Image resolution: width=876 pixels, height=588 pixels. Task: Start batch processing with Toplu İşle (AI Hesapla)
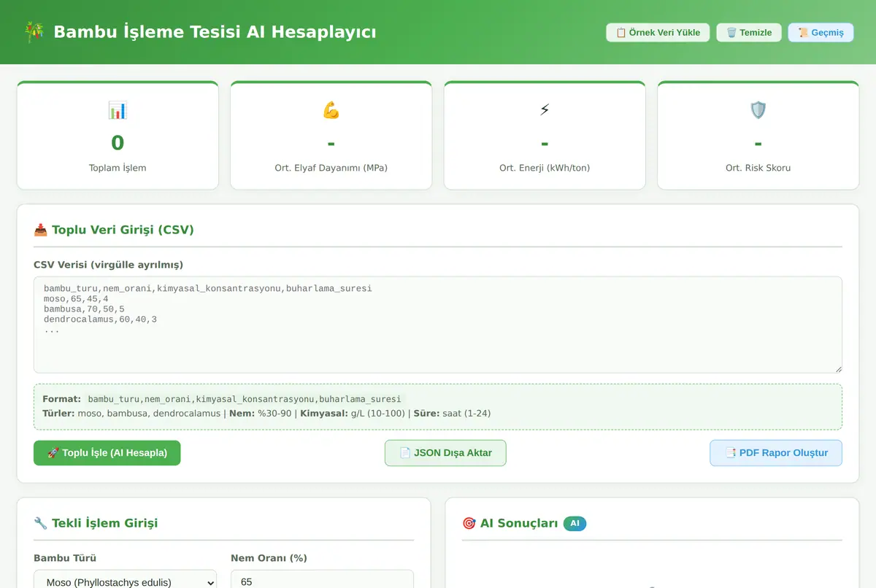107,452
